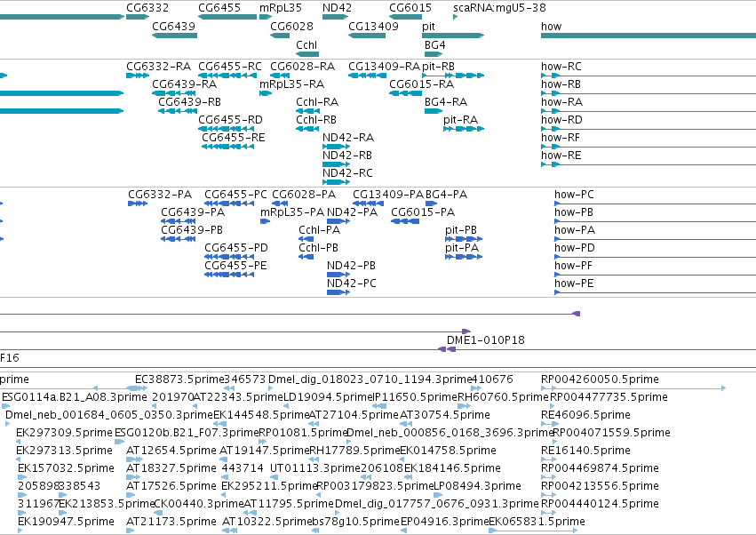Screen dimensions: 756x535
Task: Click transcript CG6028-RA
Action: [302, 66]
